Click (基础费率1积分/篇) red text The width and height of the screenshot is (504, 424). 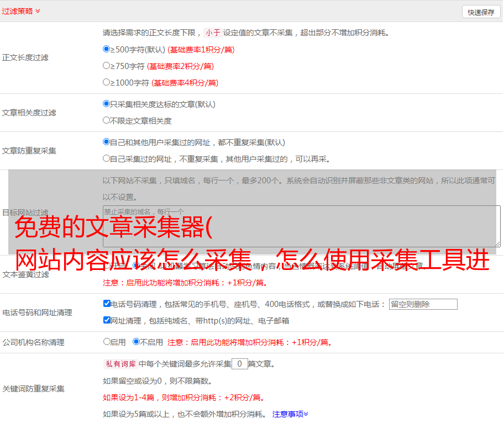click(x=201, y=50)
